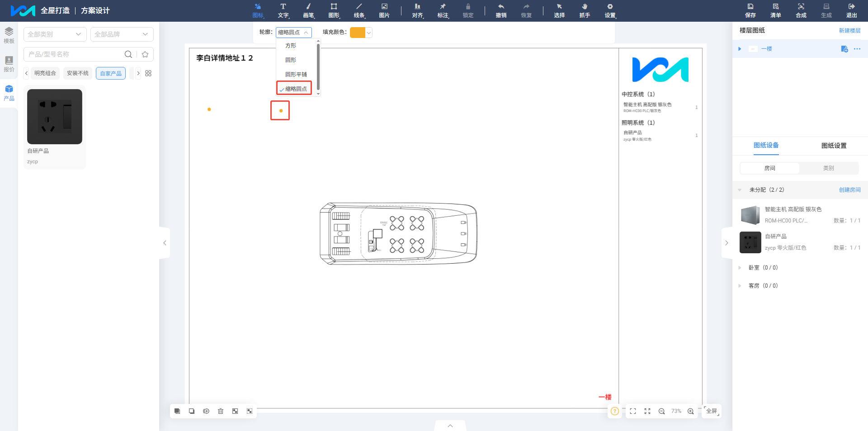Click the 生成 generate button
The height and width of the screenshot is (431, 868).
point(826,10)
